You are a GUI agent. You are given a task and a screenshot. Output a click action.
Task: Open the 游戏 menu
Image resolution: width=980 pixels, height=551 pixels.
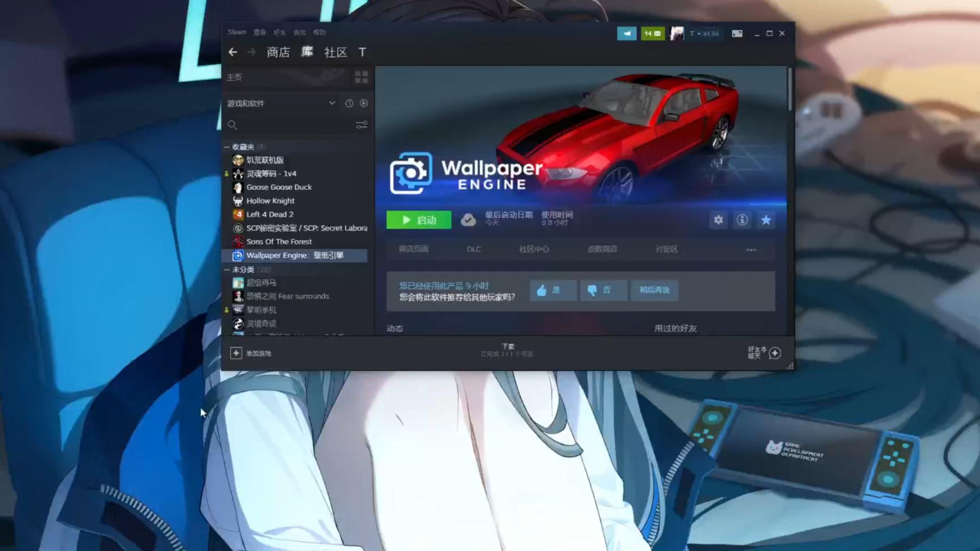(300, 32)
